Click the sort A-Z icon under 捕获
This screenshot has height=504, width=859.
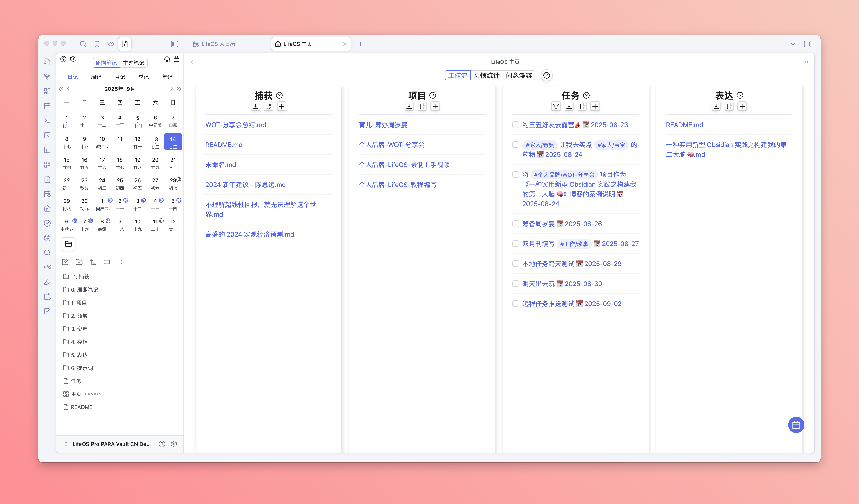click(269, 106)
